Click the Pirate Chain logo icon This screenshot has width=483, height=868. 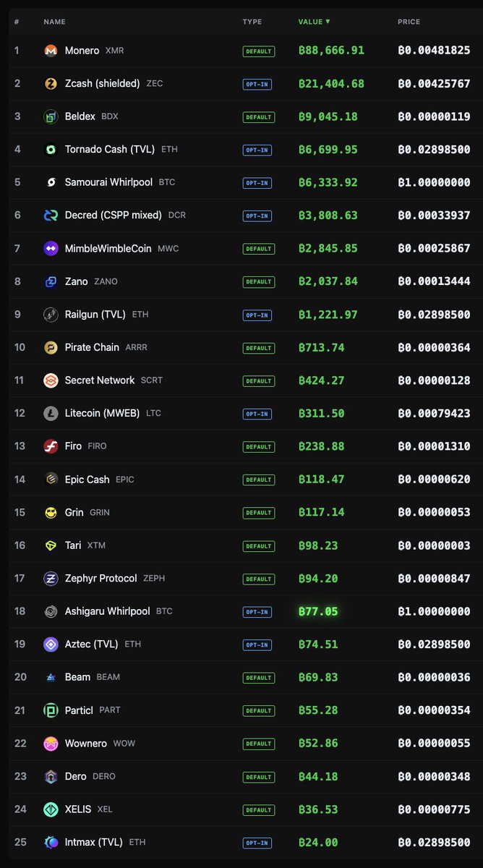point(51,347)
